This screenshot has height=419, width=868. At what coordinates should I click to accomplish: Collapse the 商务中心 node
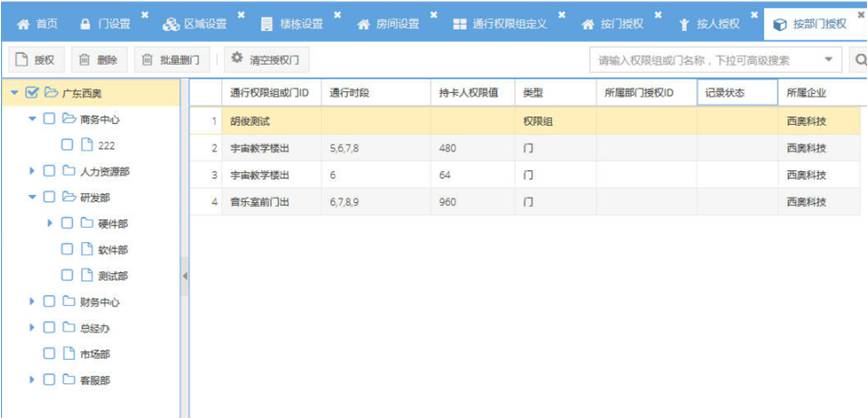click(x=32, y=119)
